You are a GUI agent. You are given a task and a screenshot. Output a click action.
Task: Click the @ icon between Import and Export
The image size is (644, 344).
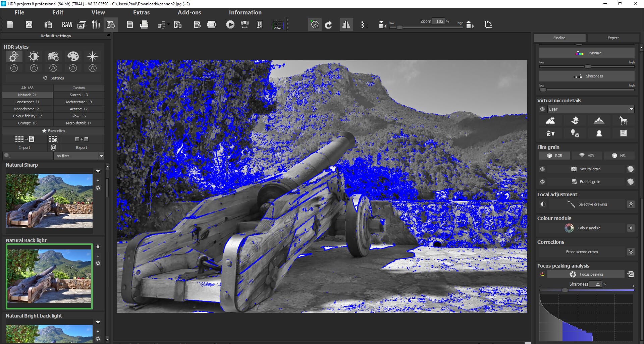click(x=53, y=147)
